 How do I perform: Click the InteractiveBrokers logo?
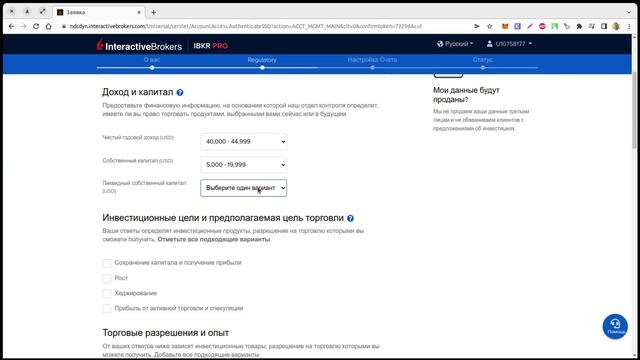139,45
